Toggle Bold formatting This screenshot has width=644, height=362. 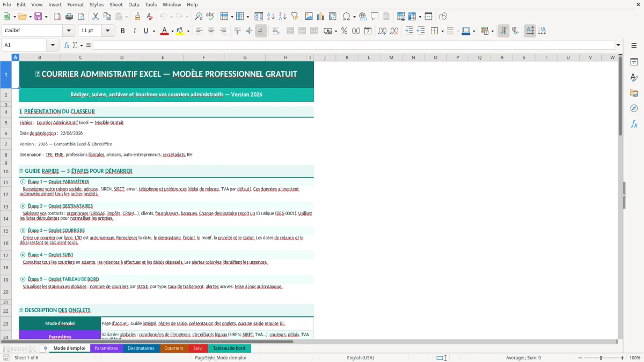pyautogui.click(x=122, y=31)
